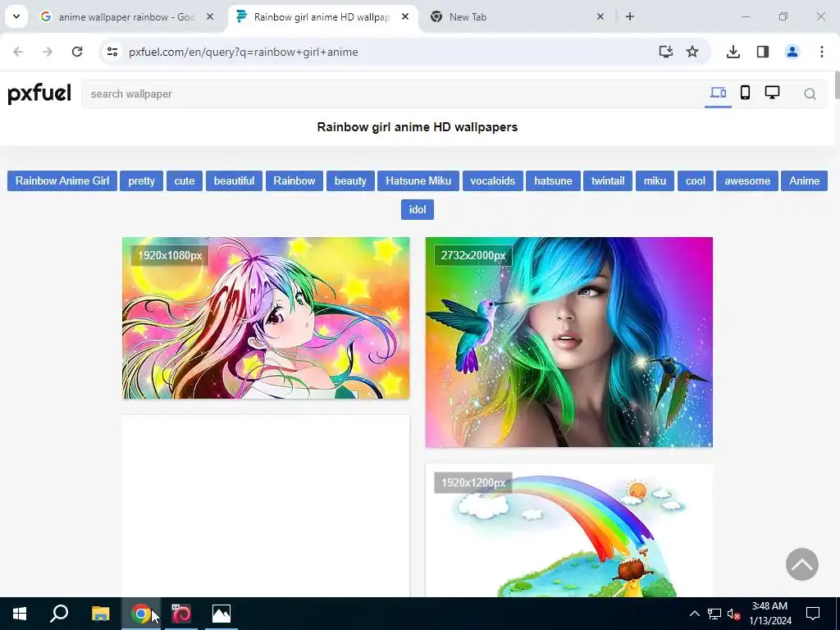This screenshot has height=630, width=840.
Task: Click the page vertical scrollbar
Action: click(x=837, y=85)
